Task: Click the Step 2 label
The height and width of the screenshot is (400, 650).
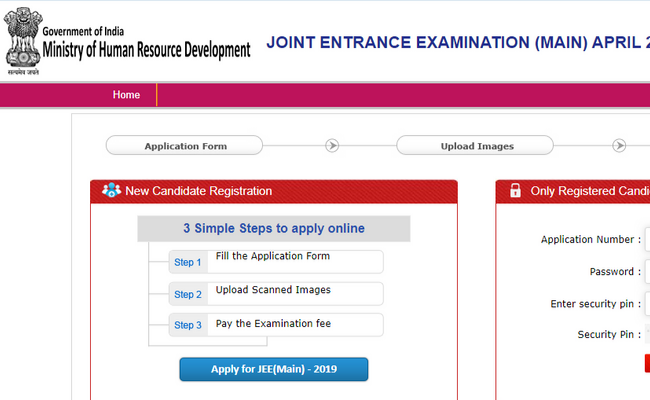Action: [x=188, y=295]
